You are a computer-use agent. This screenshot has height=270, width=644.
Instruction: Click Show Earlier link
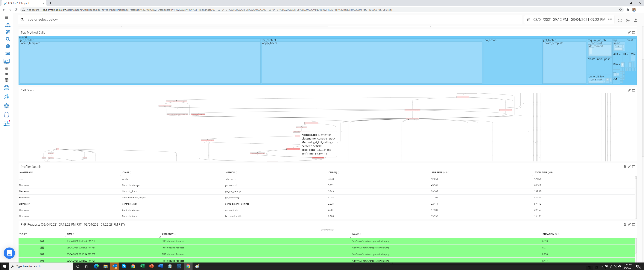pos(327,230)
